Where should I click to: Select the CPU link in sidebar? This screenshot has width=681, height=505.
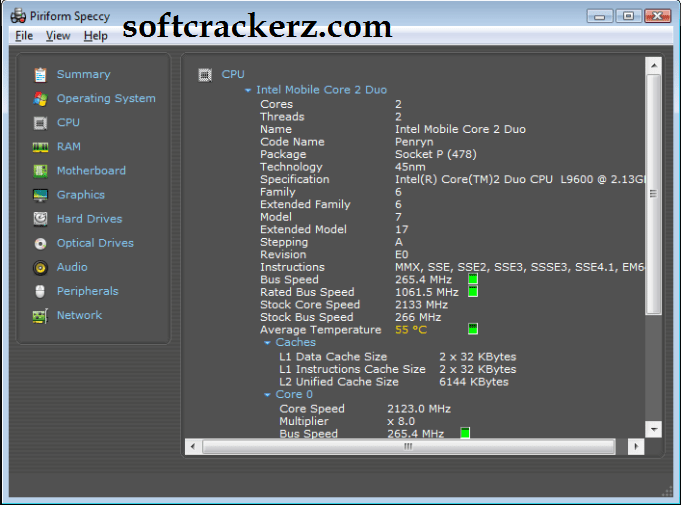point(69,122)
